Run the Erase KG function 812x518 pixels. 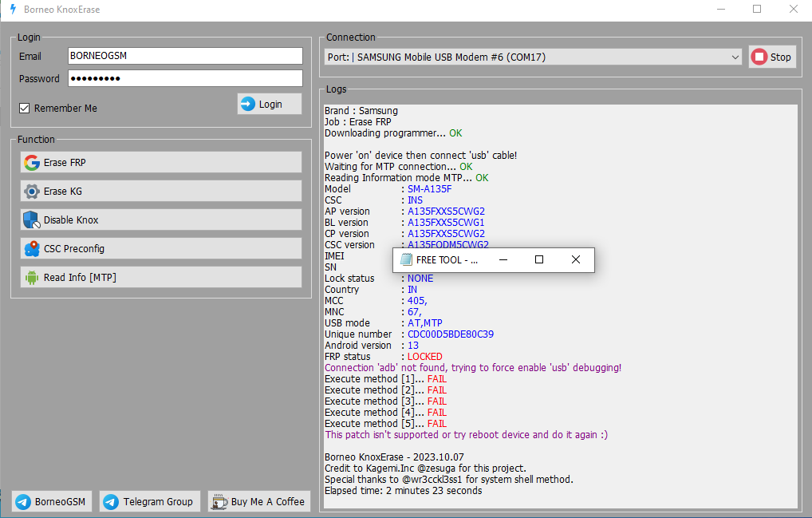pos(161,191)
